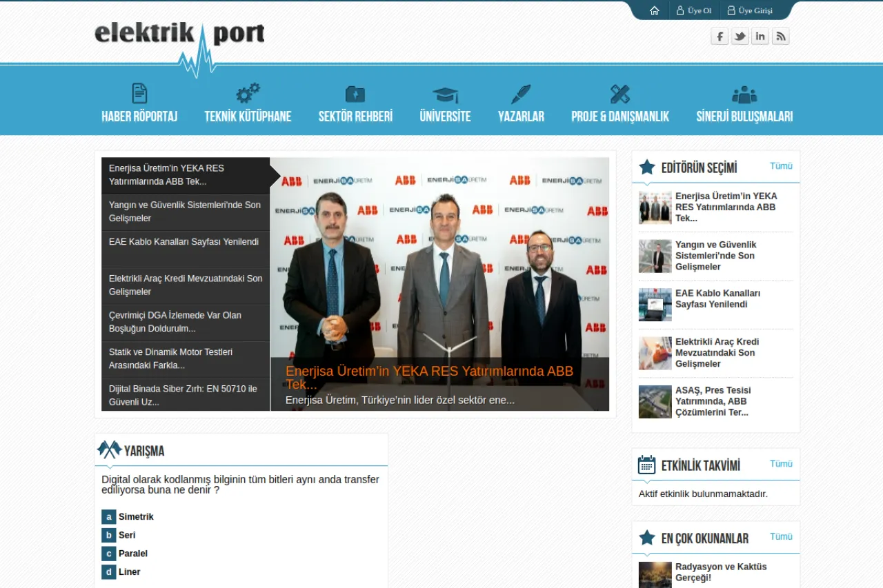Click the slider summary text Enerjisa Üretim, Türkiye'nin

pos(400,400)
